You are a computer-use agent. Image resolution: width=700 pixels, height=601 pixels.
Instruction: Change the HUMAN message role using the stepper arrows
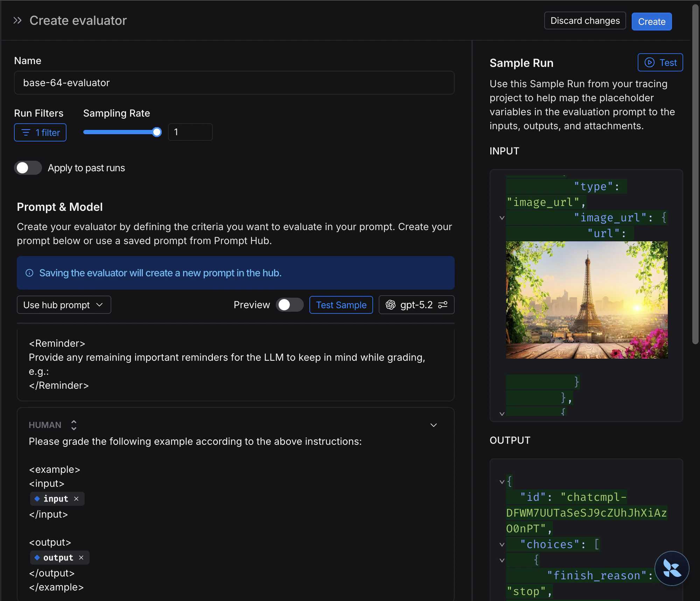coord(73,425)
